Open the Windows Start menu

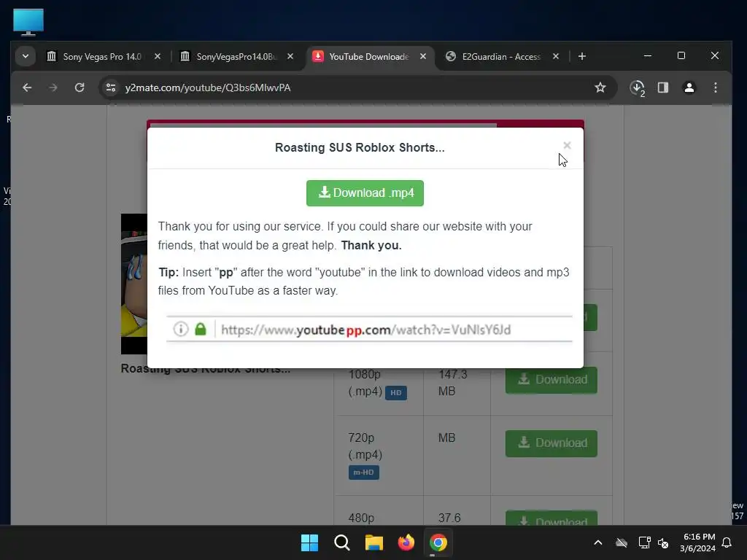(309, 542)
